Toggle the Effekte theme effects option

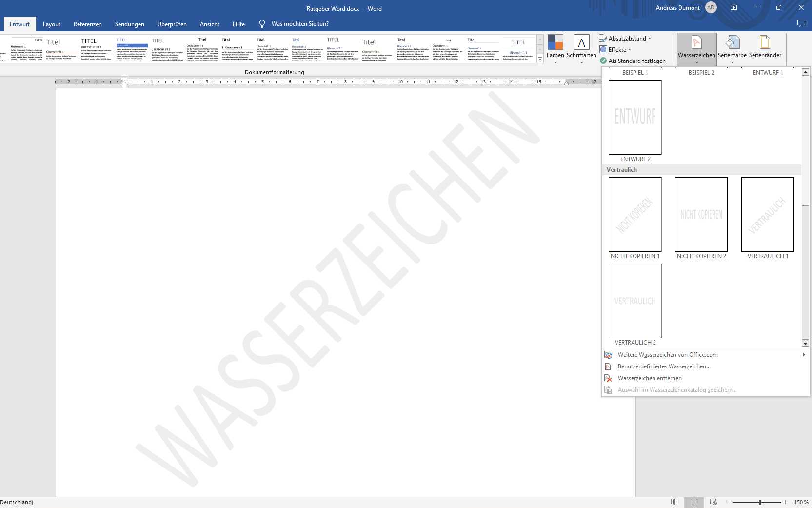617,49
